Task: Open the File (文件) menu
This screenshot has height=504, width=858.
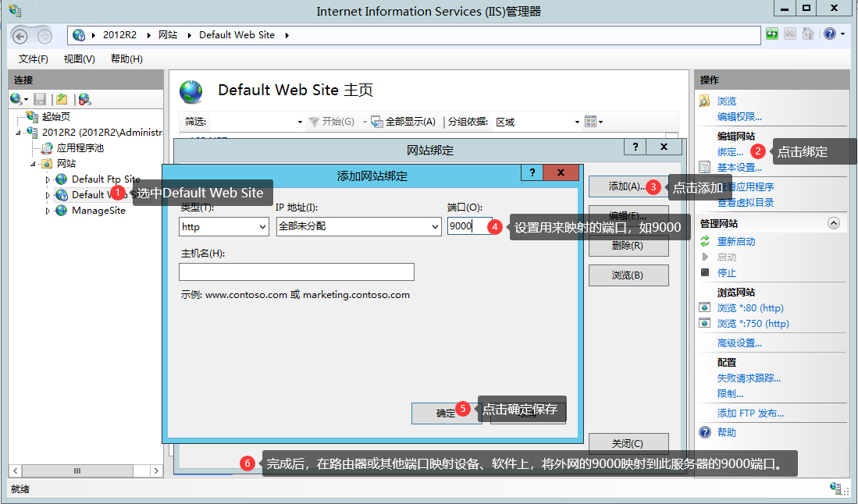Action: [x=33, y=59]
